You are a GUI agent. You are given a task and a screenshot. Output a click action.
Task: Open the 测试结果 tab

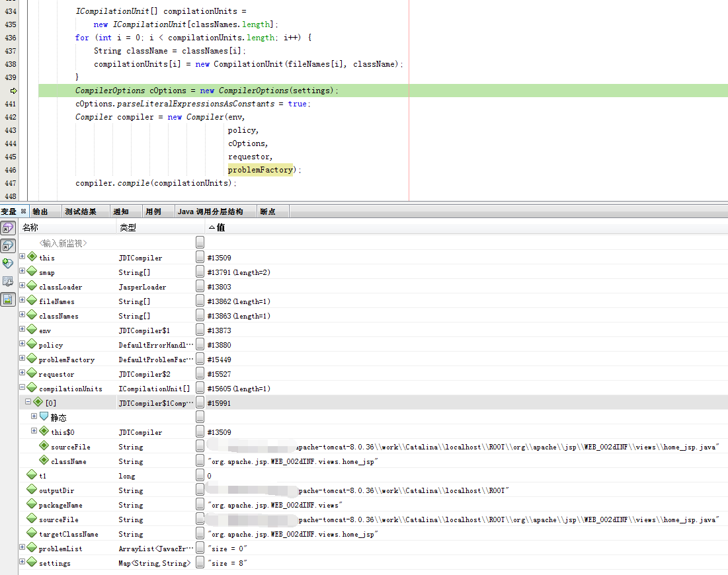(x=81, y=211)
